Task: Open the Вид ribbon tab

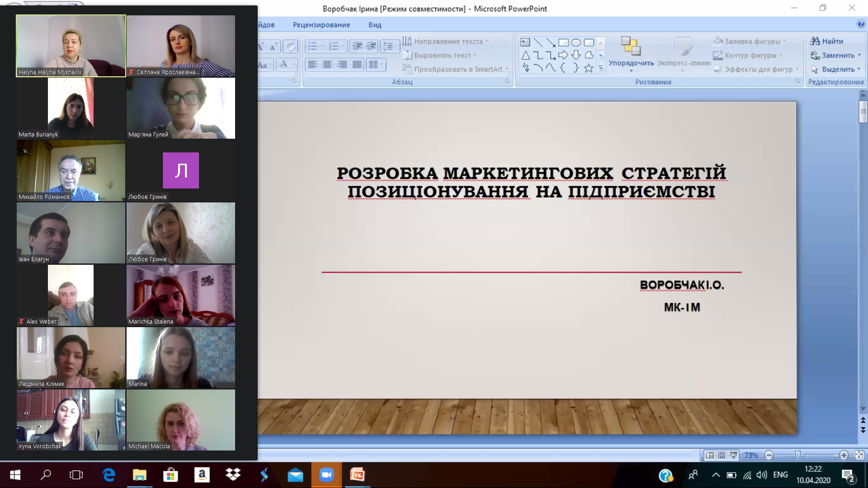Action: click(x=375, y=25)
